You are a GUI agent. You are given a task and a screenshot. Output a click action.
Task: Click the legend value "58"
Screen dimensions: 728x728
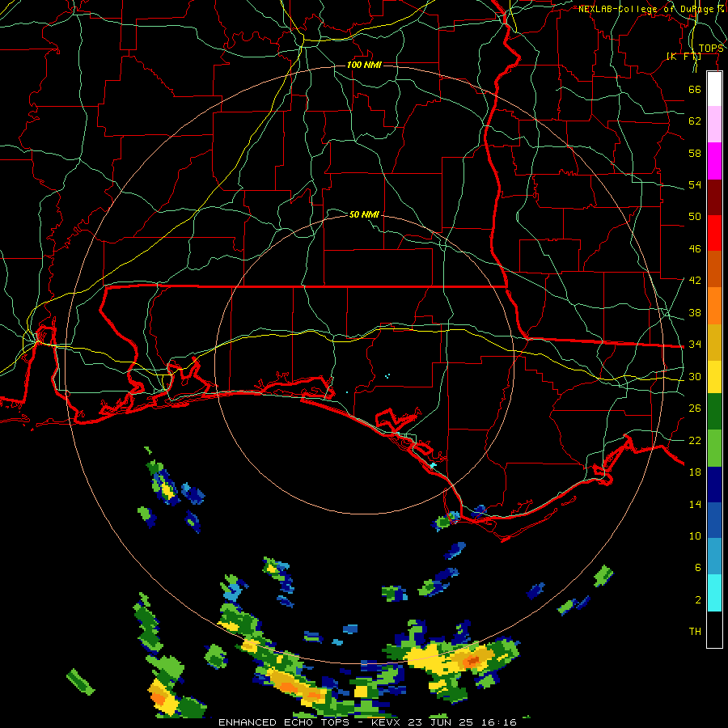(695, 153)
